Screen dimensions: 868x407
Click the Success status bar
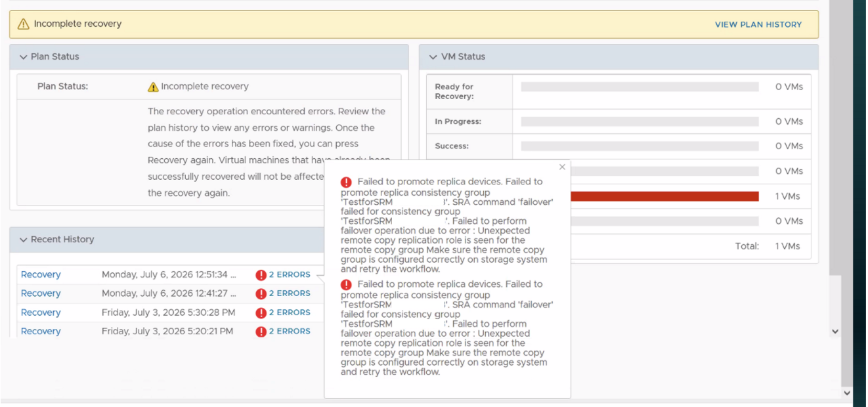640,146
